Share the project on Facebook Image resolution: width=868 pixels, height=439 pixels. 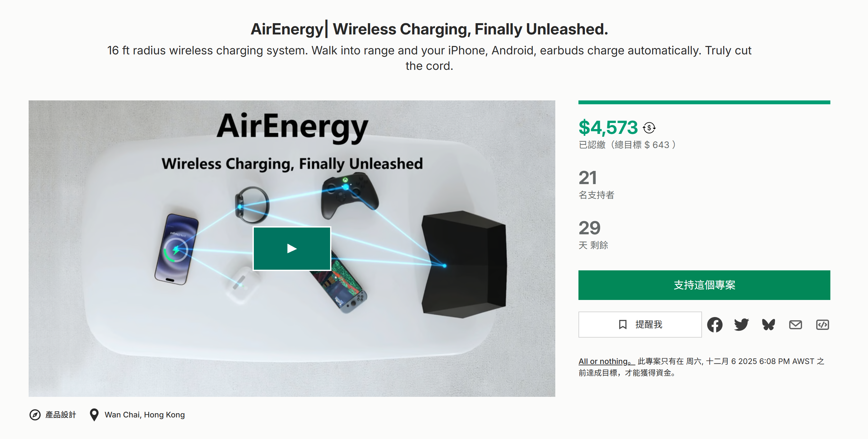[715, 325]
